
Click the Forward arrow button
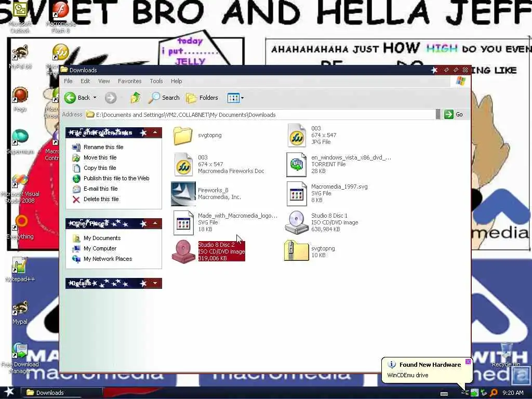click(110, 98)
